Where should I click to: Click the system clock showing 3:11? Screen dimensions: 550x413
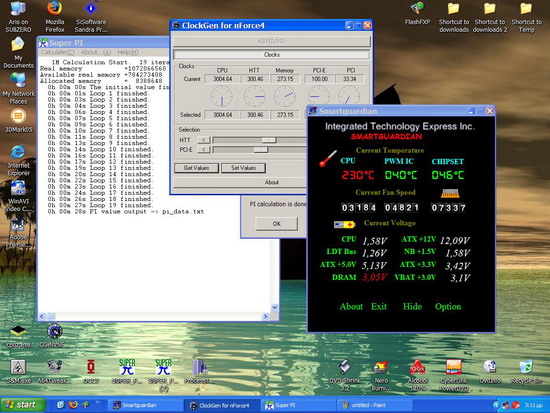[x=533, y=405]
